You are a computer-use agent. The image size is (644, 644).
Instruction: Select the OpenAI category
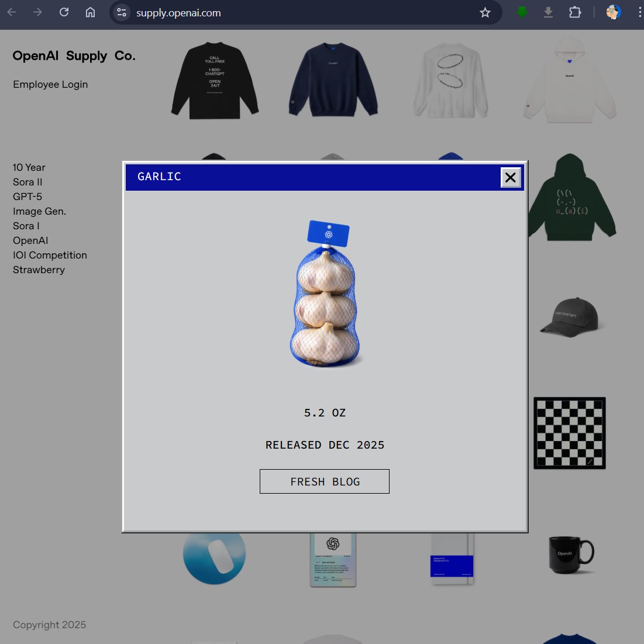pyautogui.click(x=30, y=240)
